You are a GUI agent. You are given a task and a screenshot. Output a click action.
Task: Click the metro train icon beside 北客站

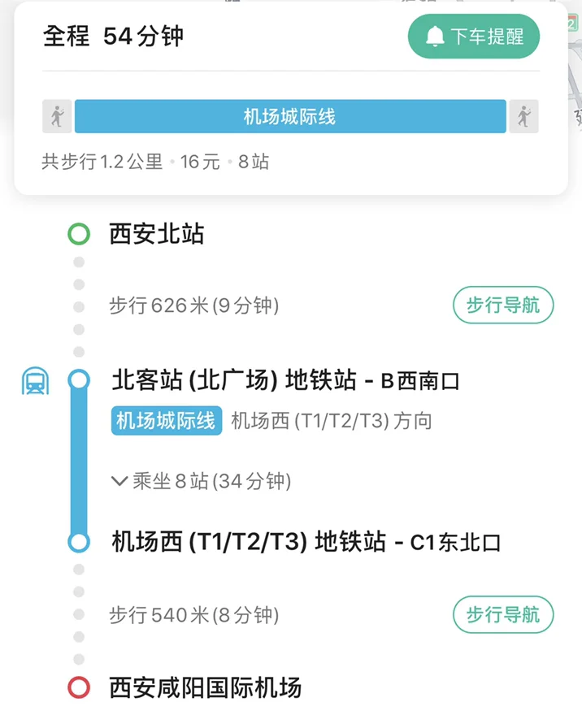click(x=34, y=379)
